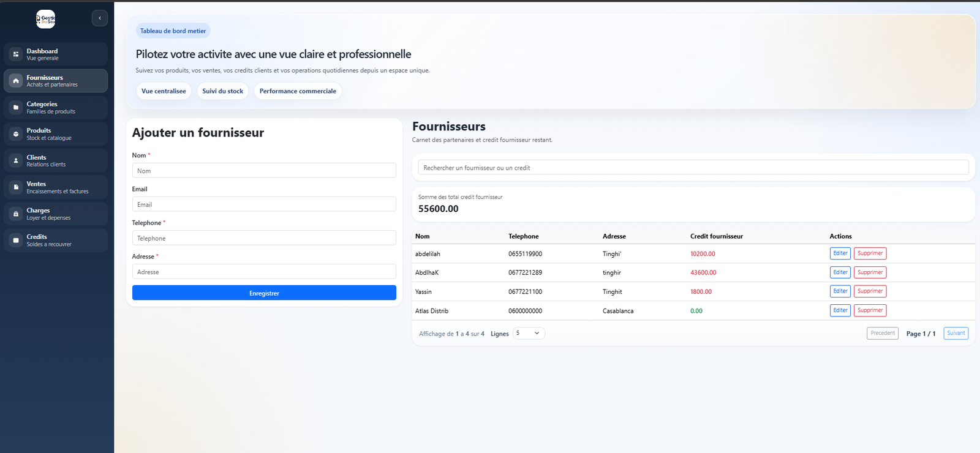
Task: Focus the Nom input field
Action: coord(264,171)
